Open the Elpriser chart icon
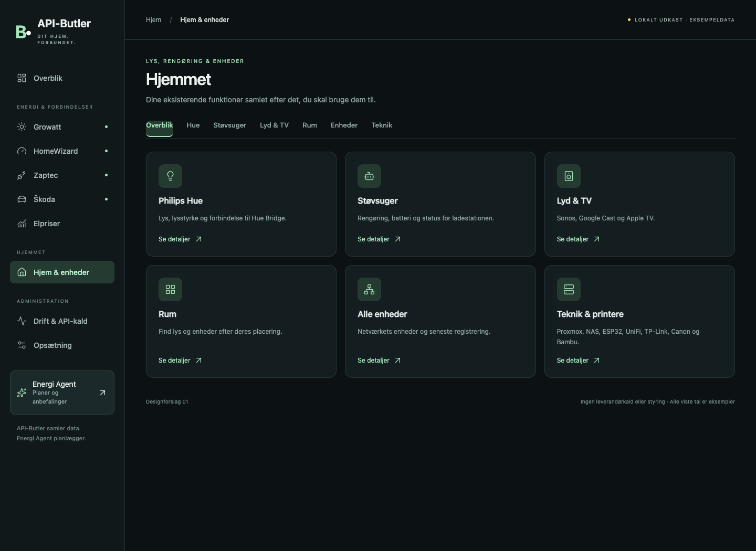Image resolution: width=756 pixels, height=551 pixels. point(22,224)
